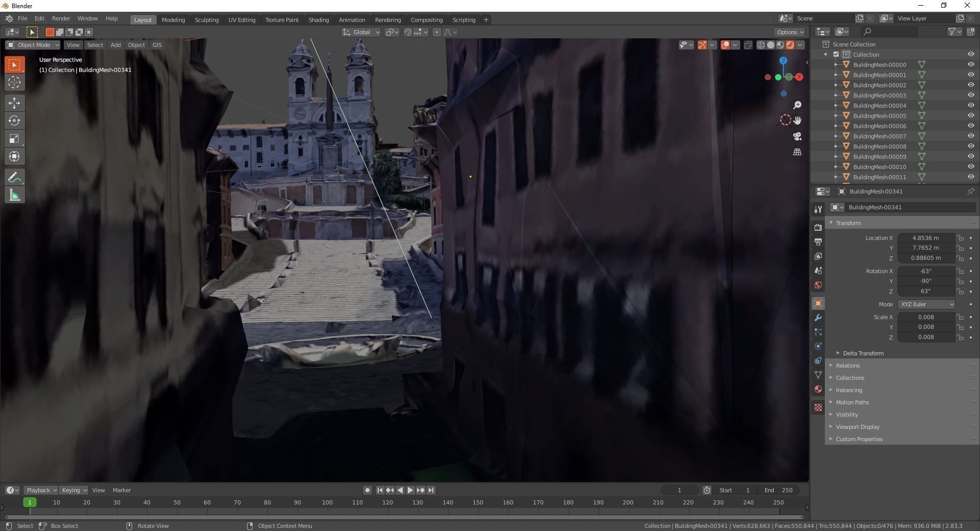This screenshot has width=980, height=531.
Task: Activate the Scale tool
Action: [x=14, y=139]
